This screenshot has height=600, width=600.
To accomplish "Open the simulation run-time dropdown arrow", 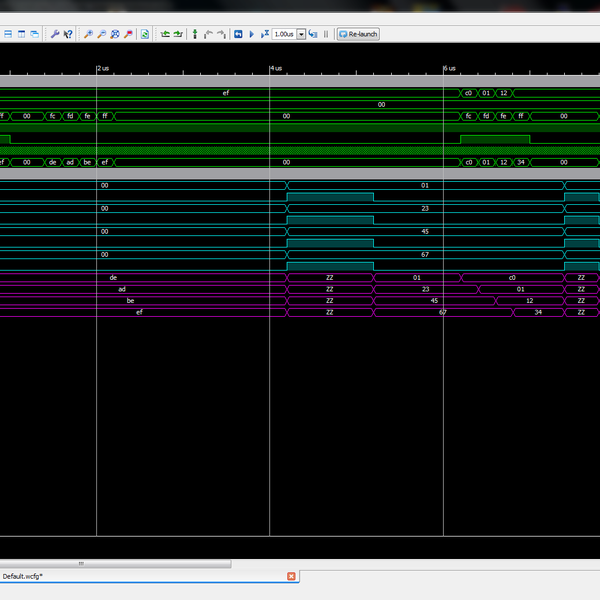I will pyautogui.click(x=301, y=34).
